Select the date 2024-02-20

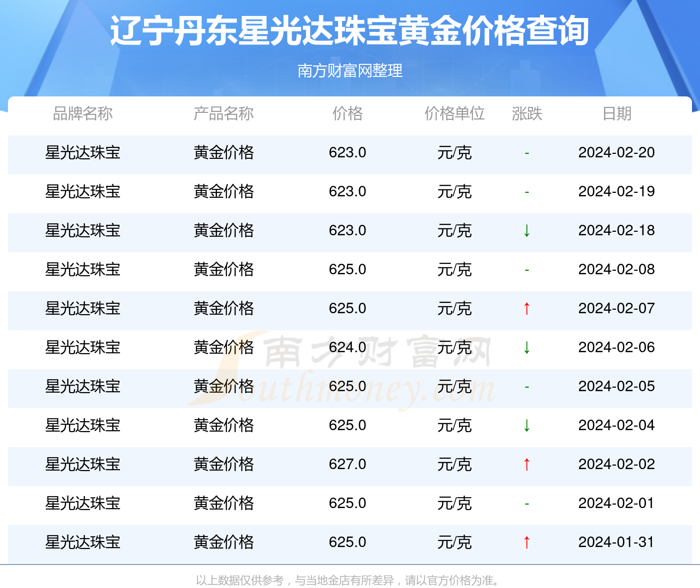coord(616,152)
